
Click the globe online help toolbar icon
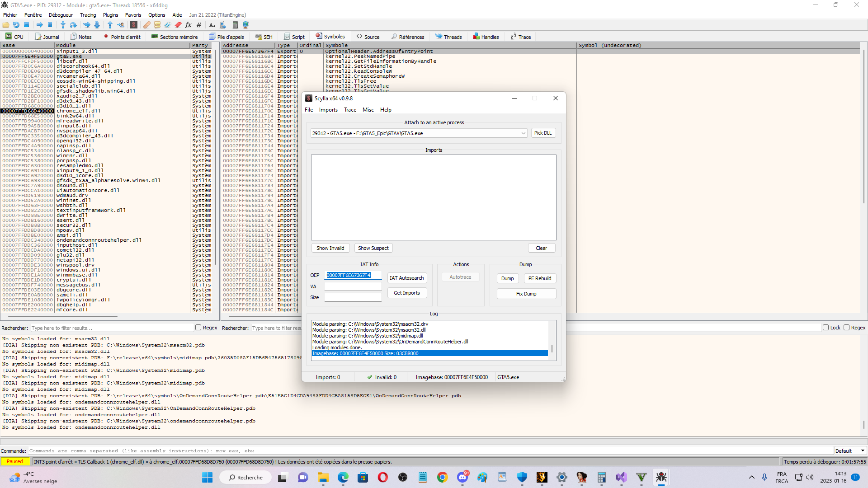(246, 25)
